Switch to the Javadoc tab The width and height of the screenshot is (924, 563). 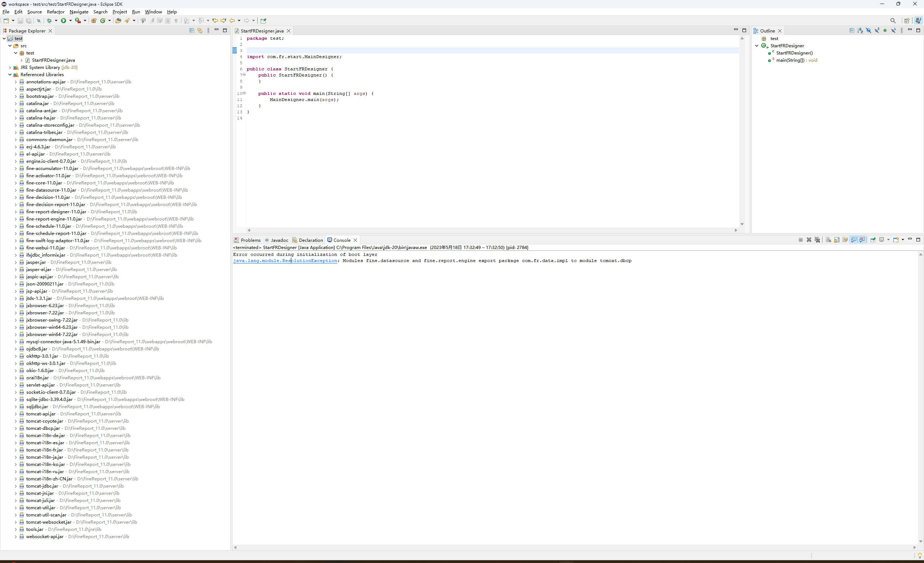pos(276,240)
